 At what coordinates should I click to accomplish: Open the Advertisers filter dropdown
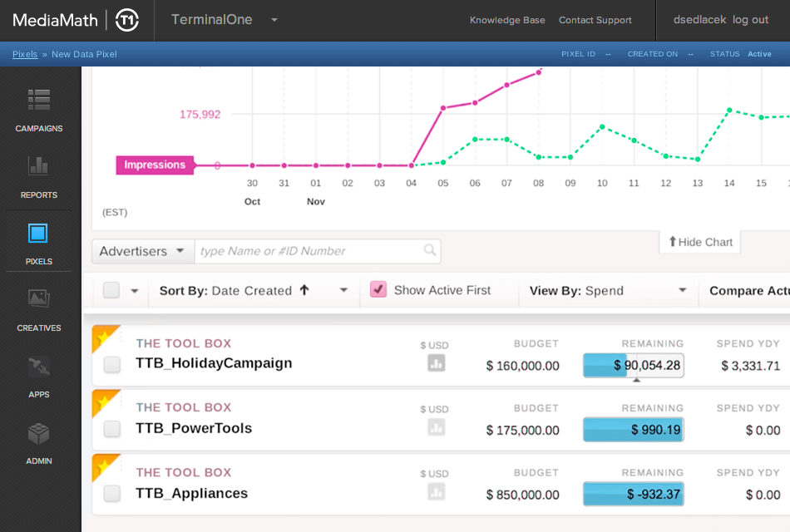pos(143,251)
